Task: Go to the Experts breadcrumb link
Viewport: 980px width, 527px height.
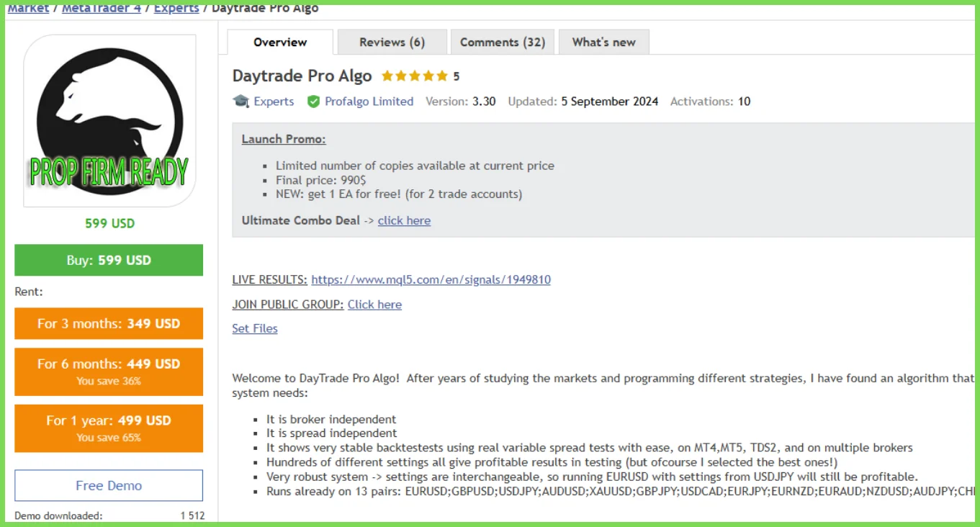Action: [176, 9]
